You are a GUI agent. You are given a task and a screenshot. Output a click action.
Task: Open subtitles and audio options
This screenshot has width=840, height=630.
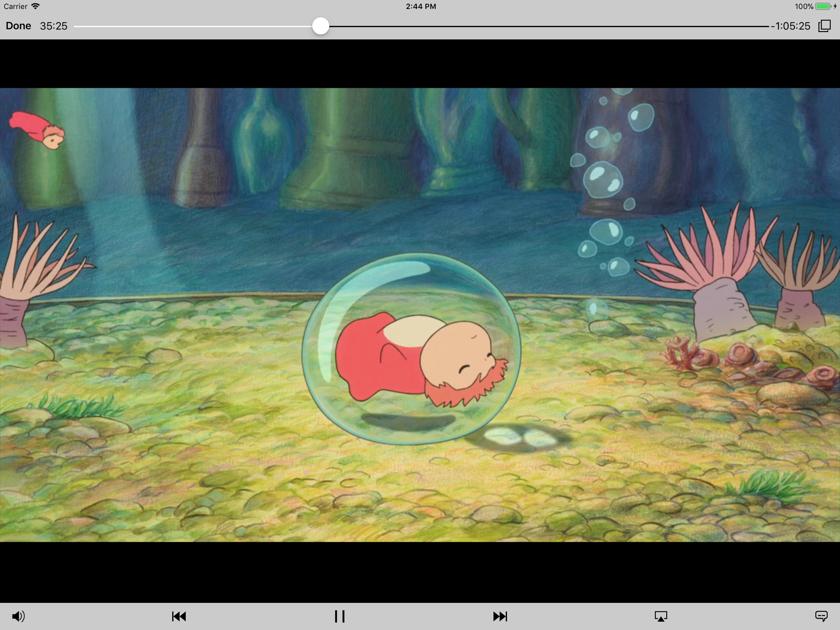(821, 616)
